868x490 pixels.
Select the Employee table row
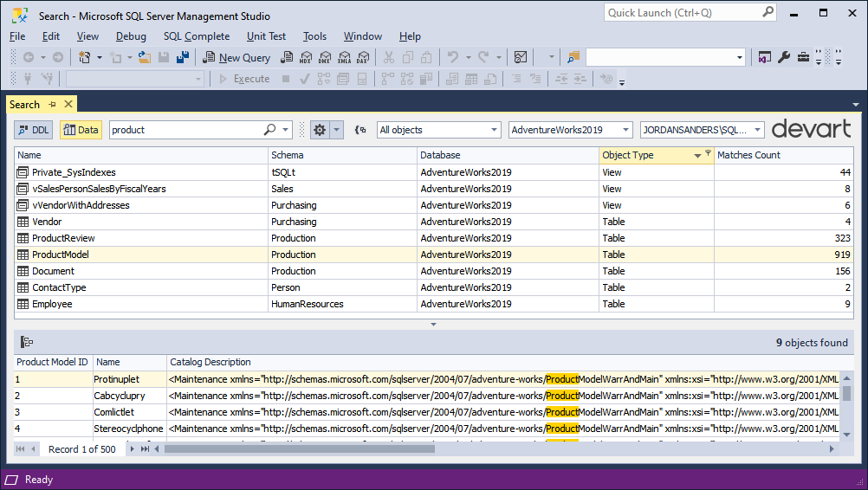click(x=433, y=304)
